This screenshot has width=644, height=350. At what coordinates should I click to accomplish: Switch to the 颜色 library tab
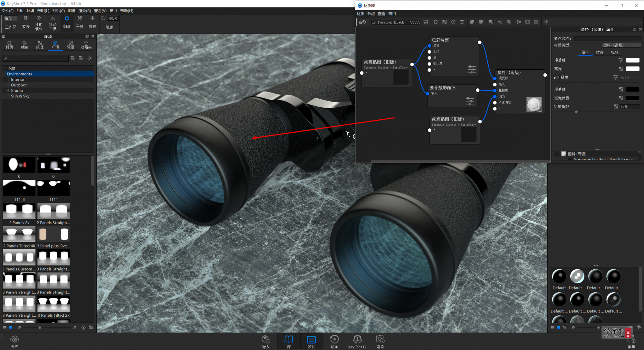(x=24, y=45)
